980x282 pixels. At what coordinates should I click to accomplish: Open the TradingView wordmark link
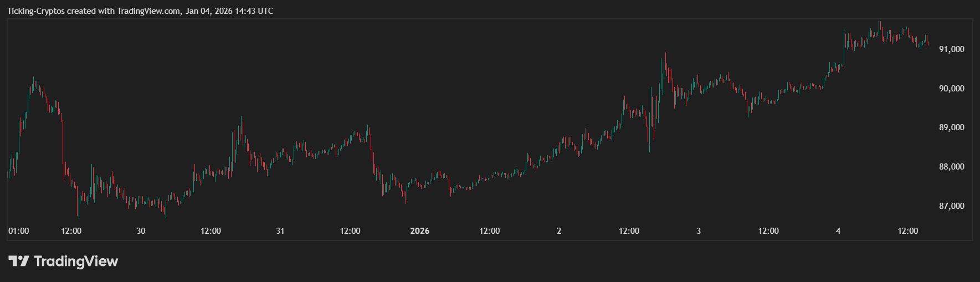coord(76,261)
